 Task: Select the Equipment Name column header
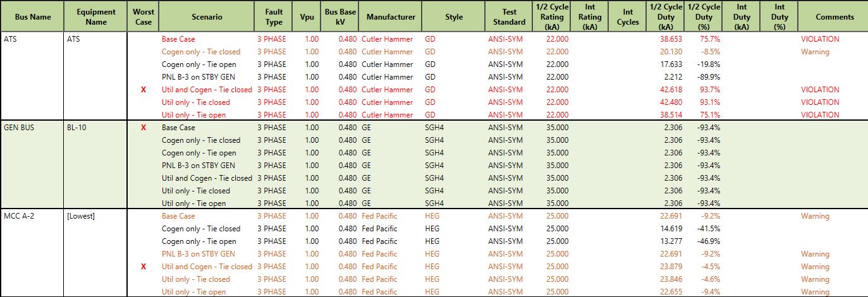96,17
